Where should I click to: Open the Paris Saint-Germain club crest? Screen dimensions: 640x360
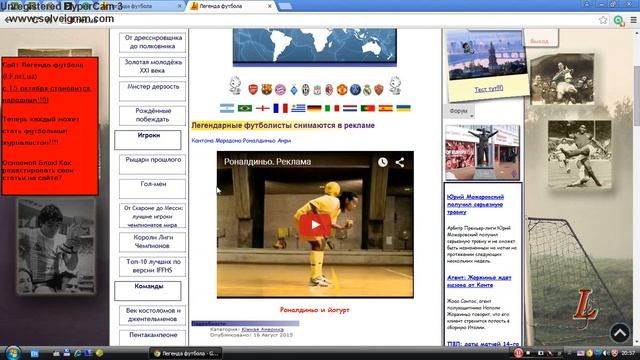[x=356, y=90]
